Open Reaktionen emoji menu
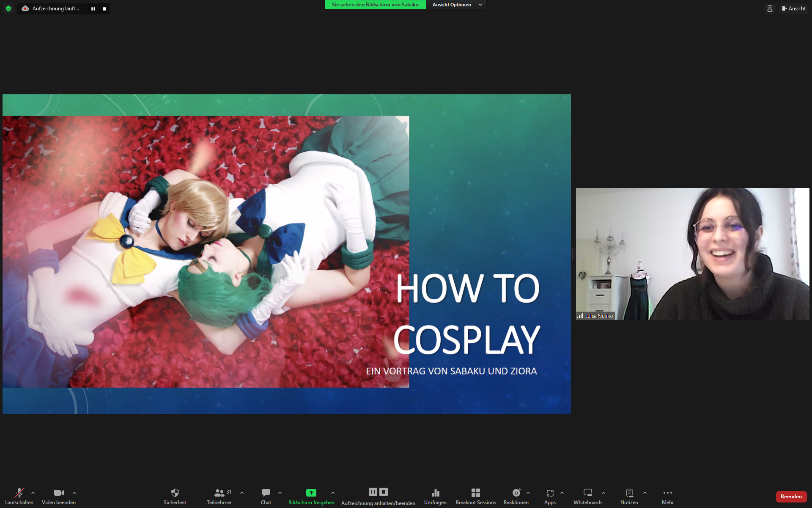The image size is (812, 508). point(516,496)
